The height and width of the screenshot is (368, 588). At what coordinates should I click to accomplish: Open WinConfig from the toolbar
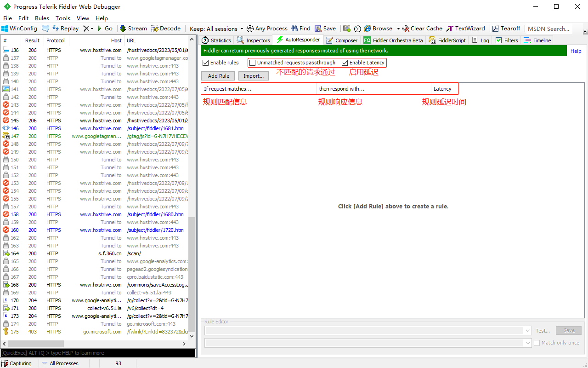tap(19, 29)
